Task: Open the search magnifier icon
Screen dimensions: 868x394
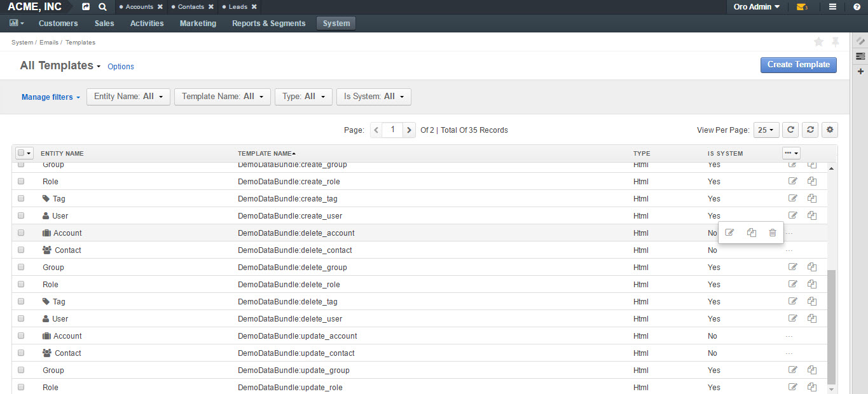Action: point(102,7)
